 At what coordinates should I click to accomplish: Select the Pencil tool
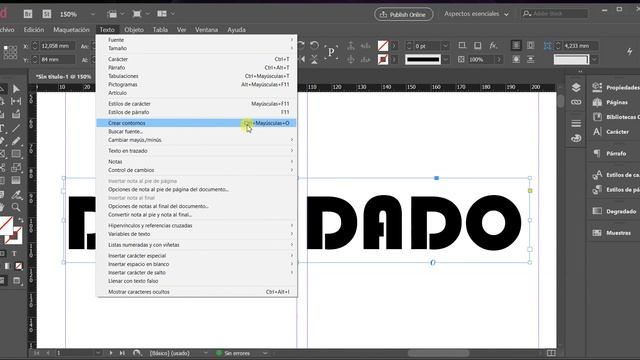pyautogui.click(x=16, y=141)
